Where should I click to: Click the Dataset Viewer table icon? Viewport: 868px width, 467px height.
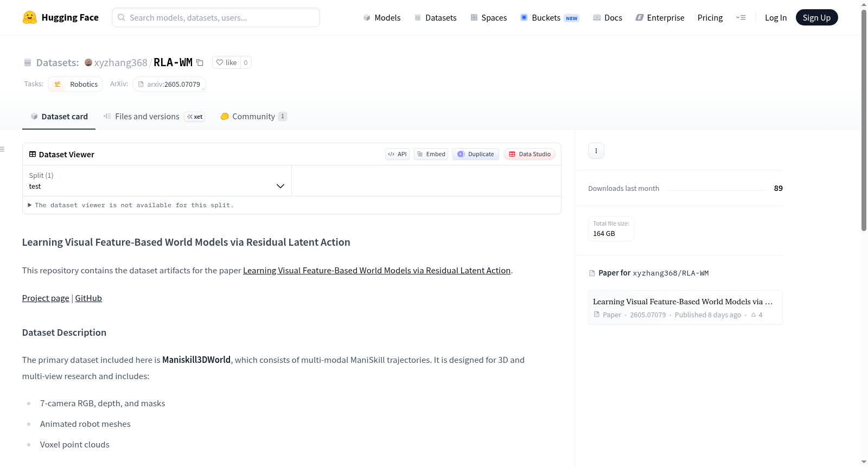click(x=33, y=155)
